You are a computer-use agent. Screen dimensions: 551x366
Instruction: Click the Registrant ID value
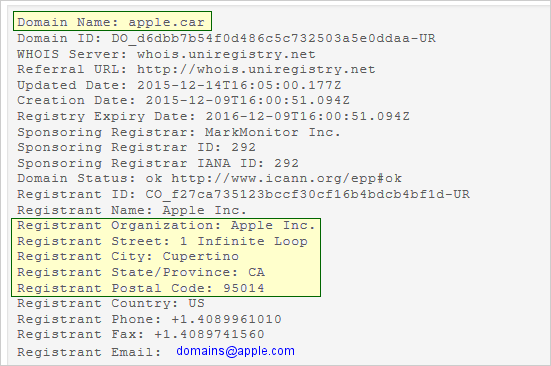[308, 194]
